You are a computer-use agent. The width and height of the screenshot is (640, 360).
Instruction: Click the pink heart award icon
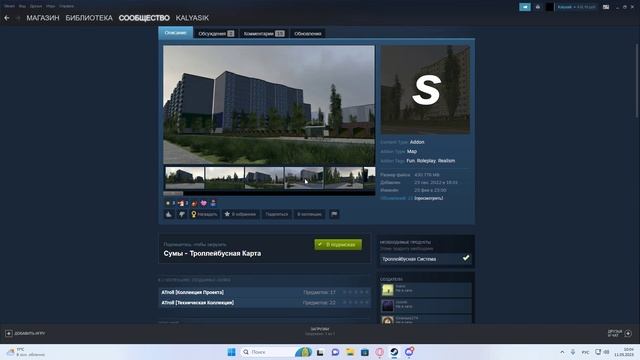(x=204, y=203)
